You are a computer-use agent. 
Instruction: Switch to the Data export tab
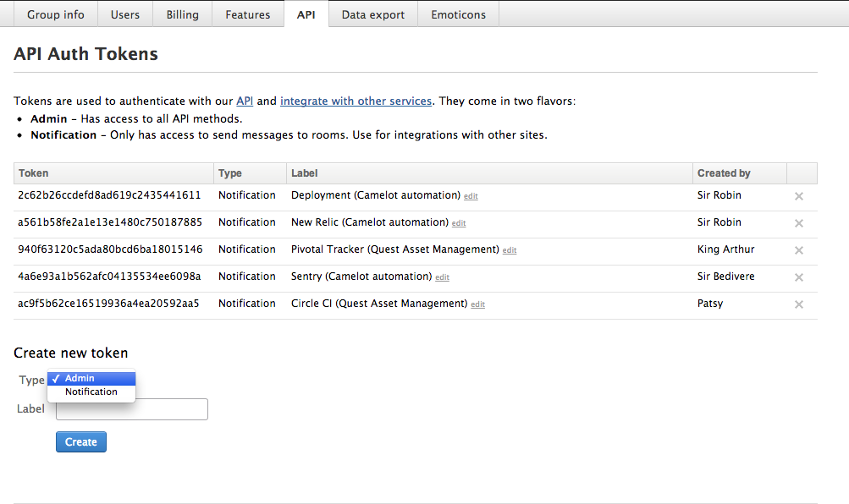(373, 14)
